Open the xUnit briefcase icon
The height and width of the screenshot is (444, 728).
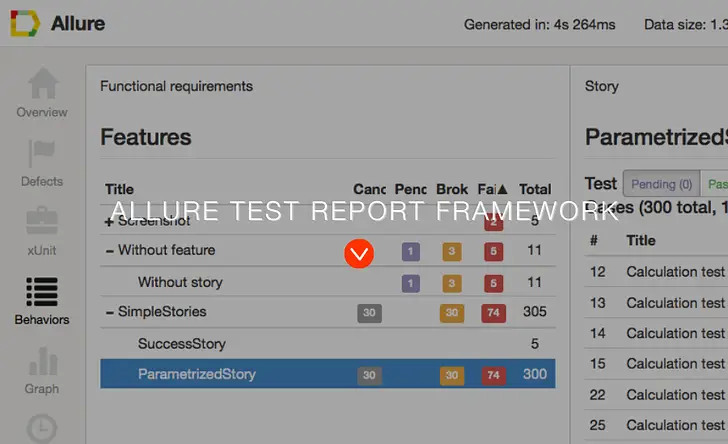click(x=42, y=221)
